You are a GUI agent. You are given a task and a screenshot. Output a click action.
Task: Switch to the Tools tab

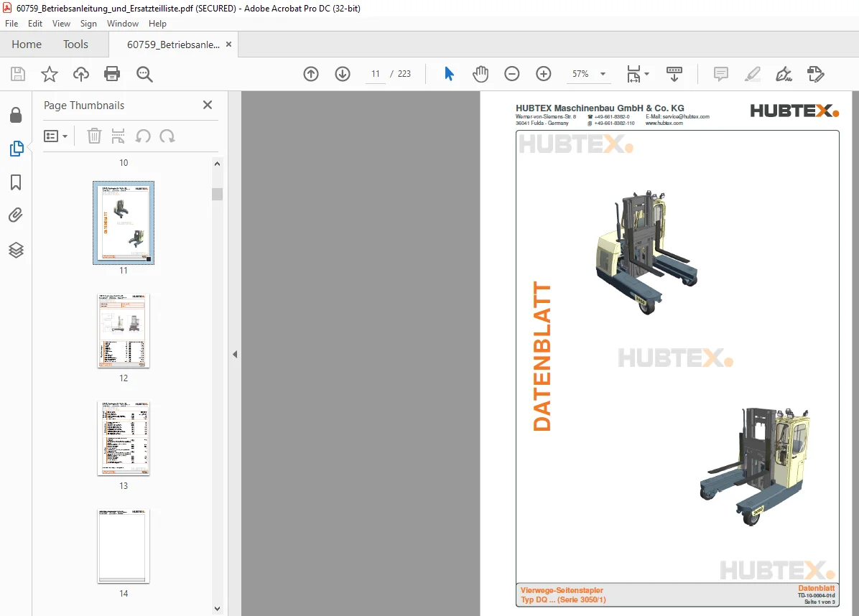[x=75, y=45]
